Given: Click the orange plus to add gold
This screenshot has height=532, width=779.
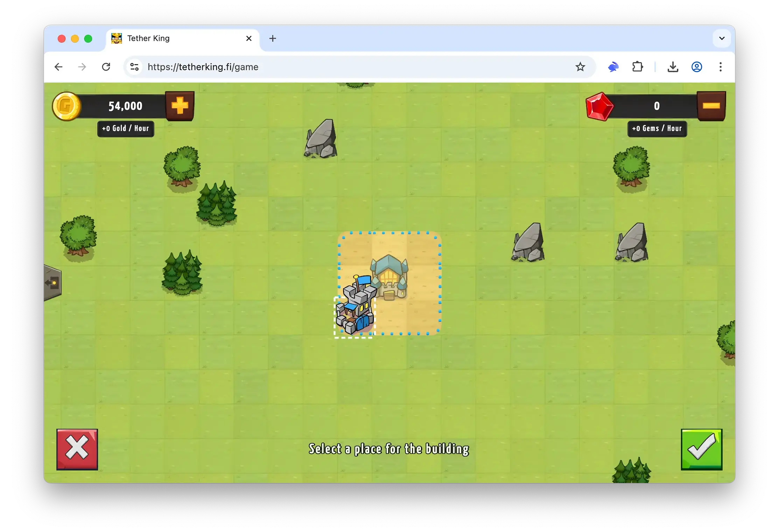Looking at the screenshot, I should click(180, 106).
